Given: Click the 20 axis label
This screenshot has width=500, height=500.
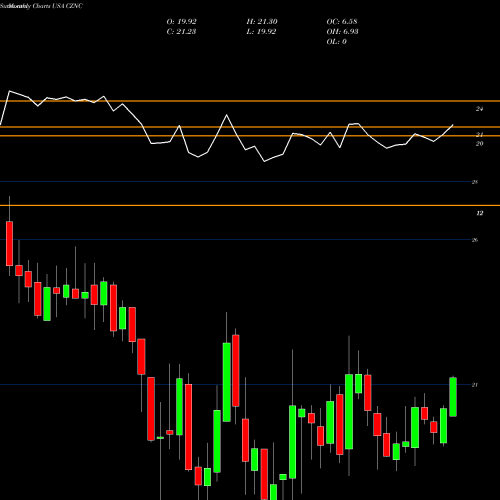Looking at the screenshot, I should [479, 144].
